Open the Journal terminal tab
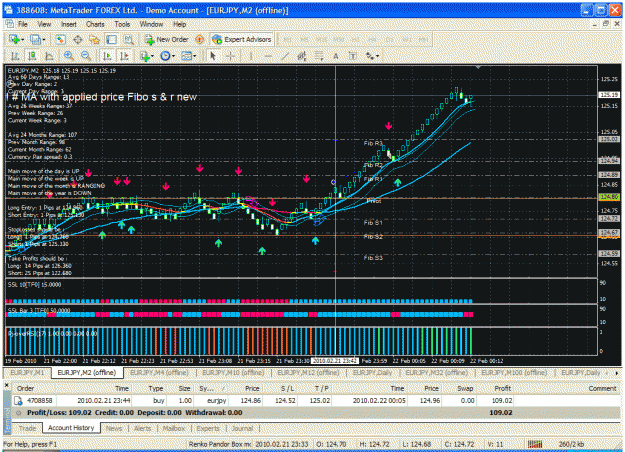 pyautogui.click(x=242, y=428)
